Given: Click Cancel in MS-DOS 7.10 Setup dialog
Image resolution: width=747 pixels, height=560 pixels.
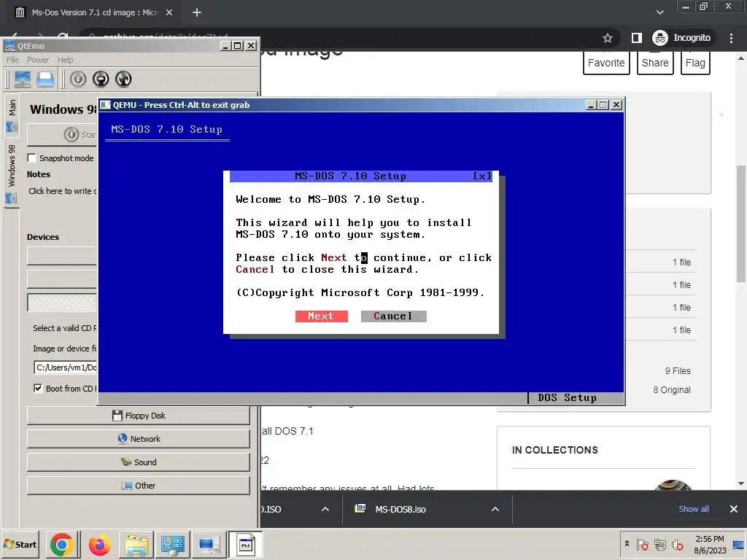Looking at the screenshot, I should click(393, 316).
